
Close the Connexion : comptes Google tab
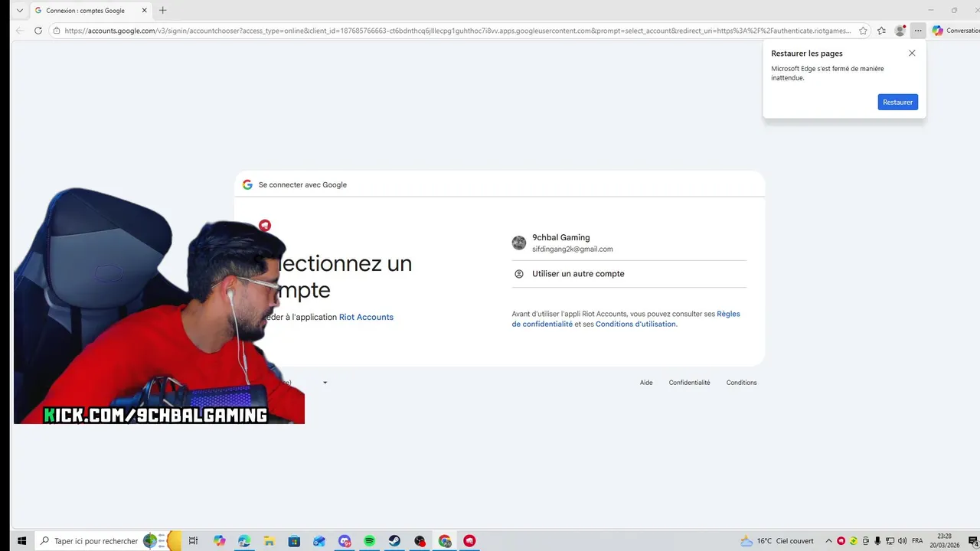(143, 11)
